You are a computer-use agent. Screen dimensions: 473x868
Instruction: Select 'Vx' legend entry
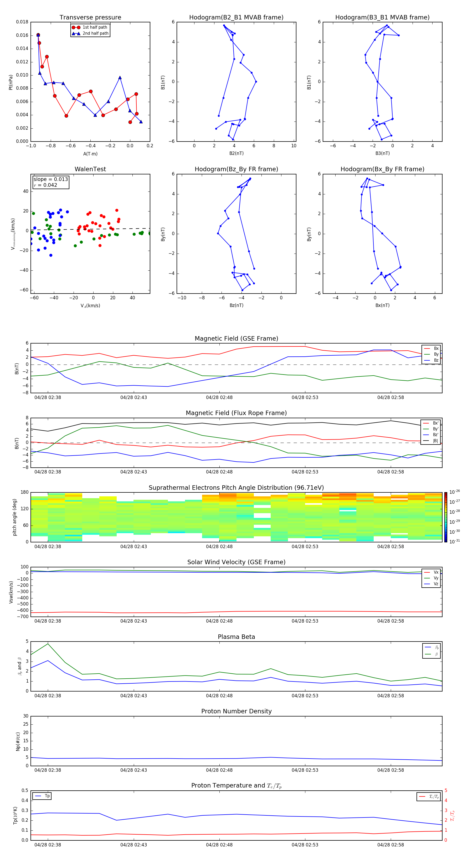(x=431, y=572)
